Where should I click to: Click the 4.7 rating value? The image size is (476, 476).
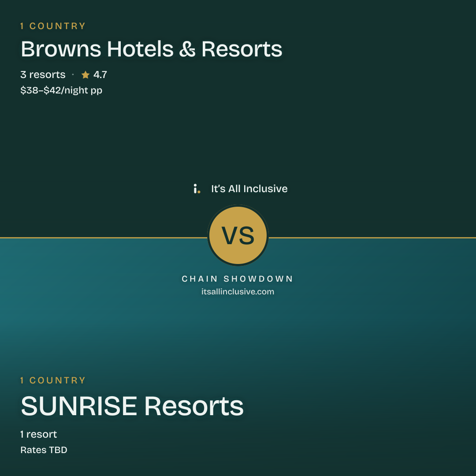(x=100, y=74)
